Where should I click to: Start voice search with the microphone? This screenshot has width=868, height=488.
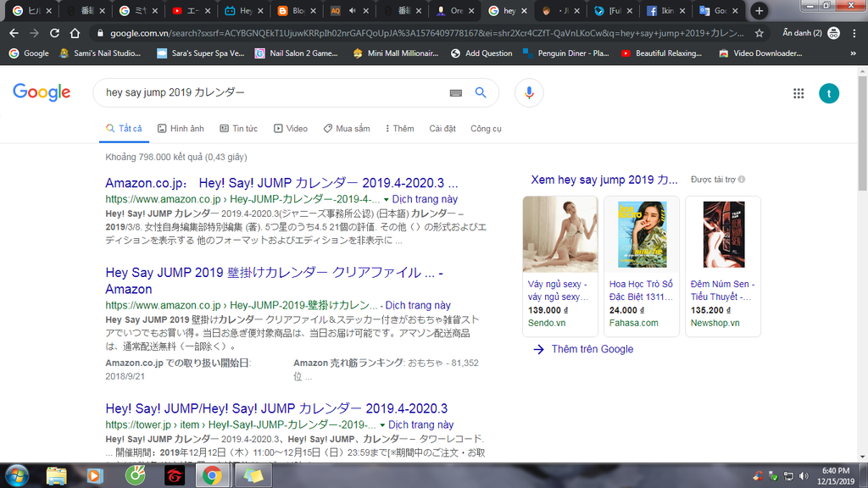pos(529,93)
